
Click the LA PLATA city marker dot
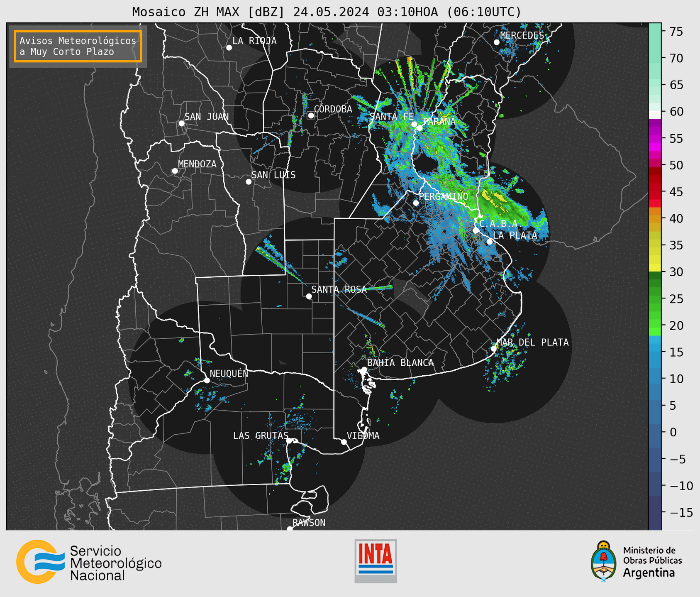490,242
